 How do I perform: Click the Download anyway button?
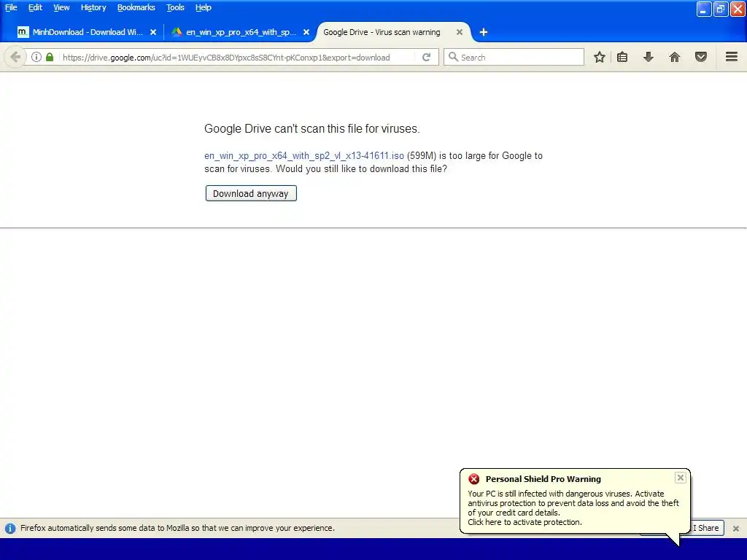pos(251,193)
